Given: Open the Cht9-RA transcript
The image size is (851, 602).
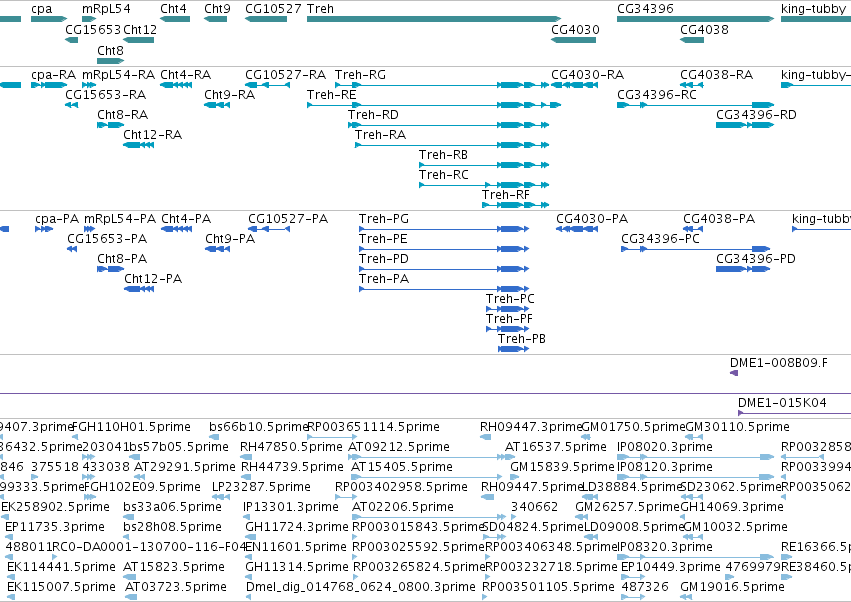Looking at the screenshot, I should (x=217, y=105).
